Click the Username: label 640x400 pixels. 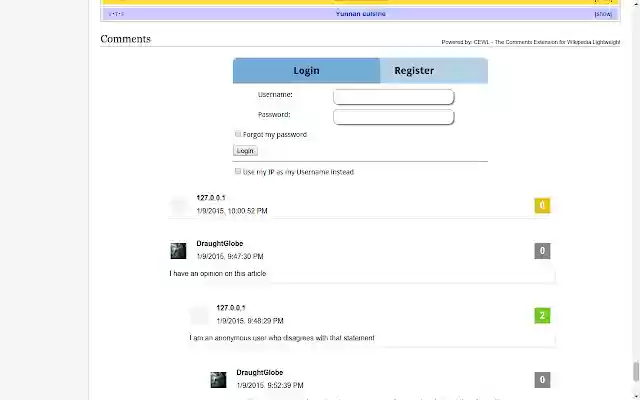tap(275, 95)
